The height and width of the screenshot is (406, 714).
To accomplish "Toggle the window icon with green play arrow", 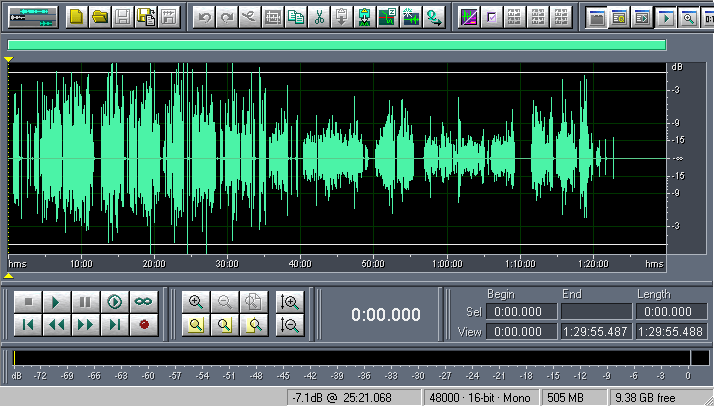I will (666, 17).
